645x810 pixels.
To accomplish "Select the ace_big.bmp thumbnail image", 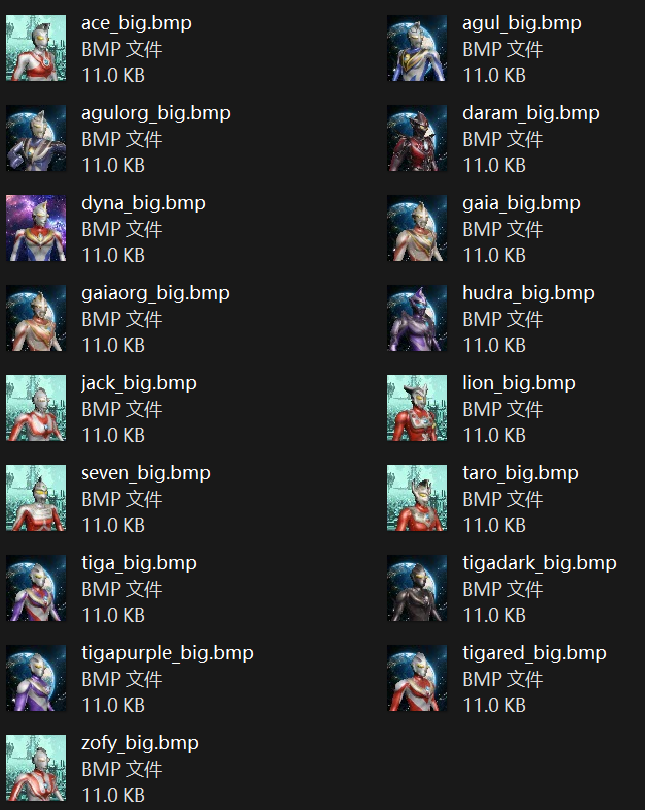I will click(x=36, y=48).
